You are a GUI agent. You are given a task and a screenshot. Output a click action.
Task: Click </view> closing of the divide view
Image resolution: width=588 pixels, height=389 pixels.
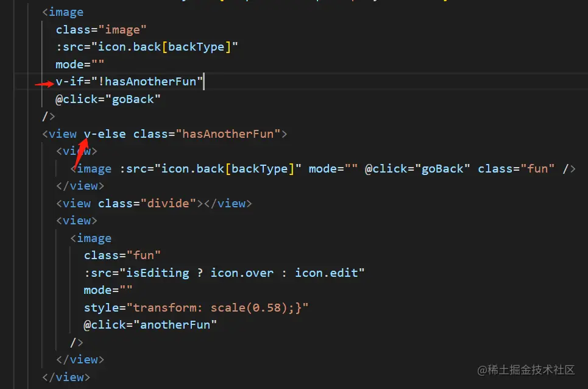coord(228,203)
